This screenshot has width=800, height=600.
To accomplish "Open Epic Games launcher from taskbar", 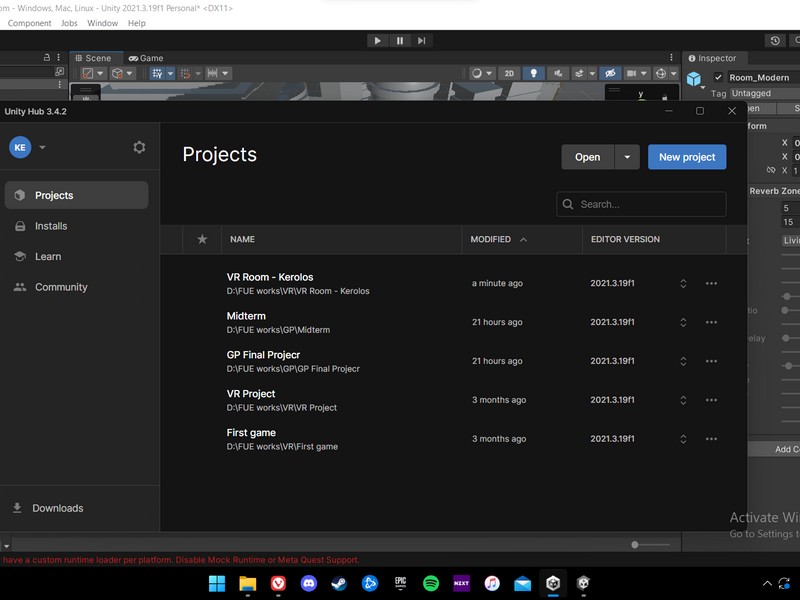I will pyautogui.click(x=401, y=583).
